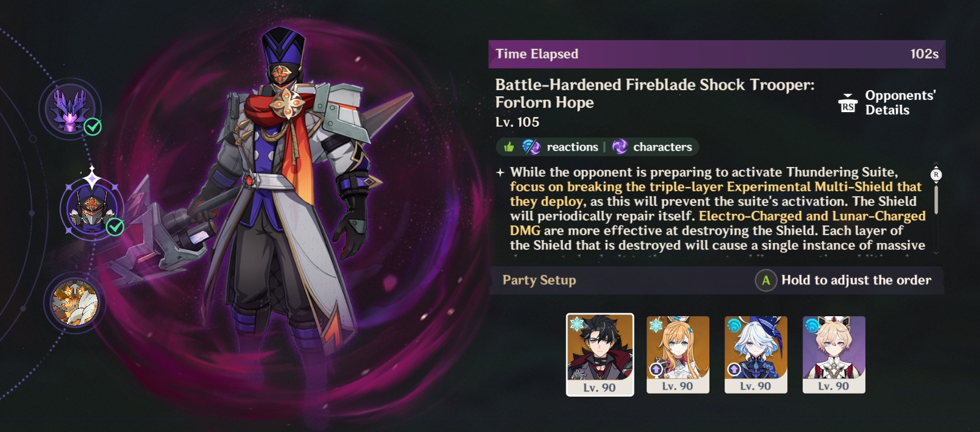Click the R scroll key indicator

click(x=936, y=175)
